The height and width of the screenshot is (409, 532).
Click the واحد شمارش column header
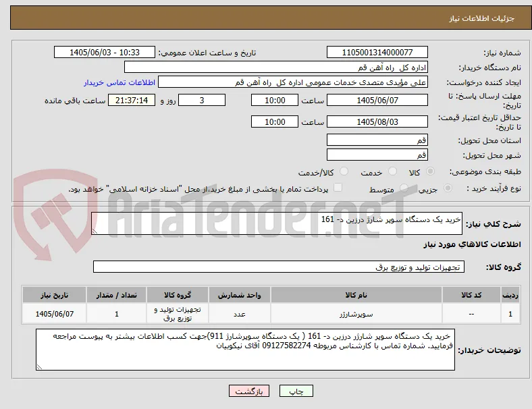coord(239,295)
